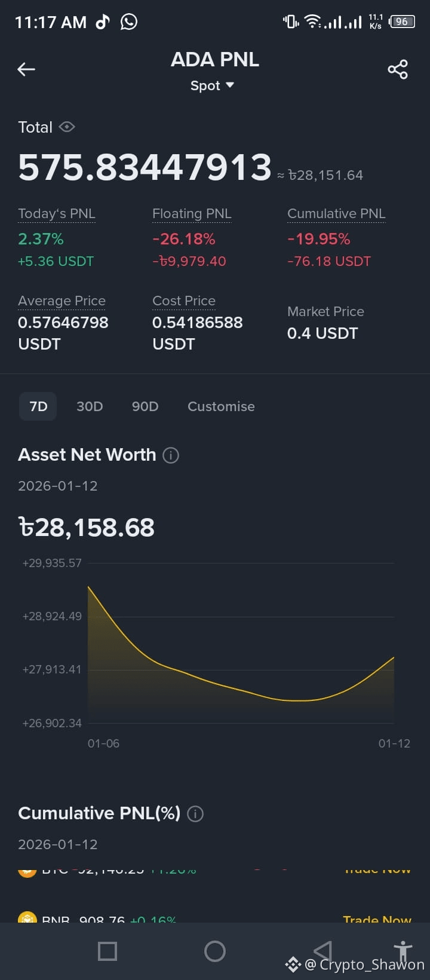Open the share icon

pos(398,69)
